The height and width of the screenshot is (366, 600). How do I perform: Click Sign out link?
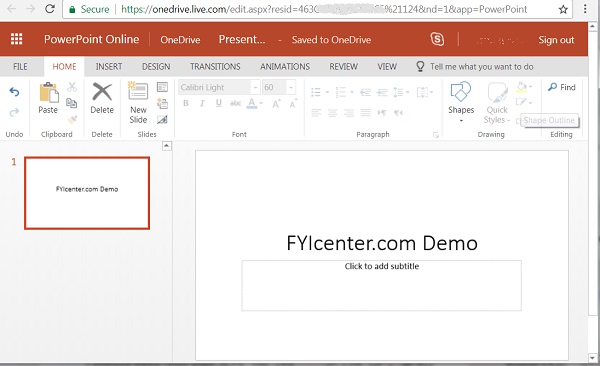(x=556, y=40)
